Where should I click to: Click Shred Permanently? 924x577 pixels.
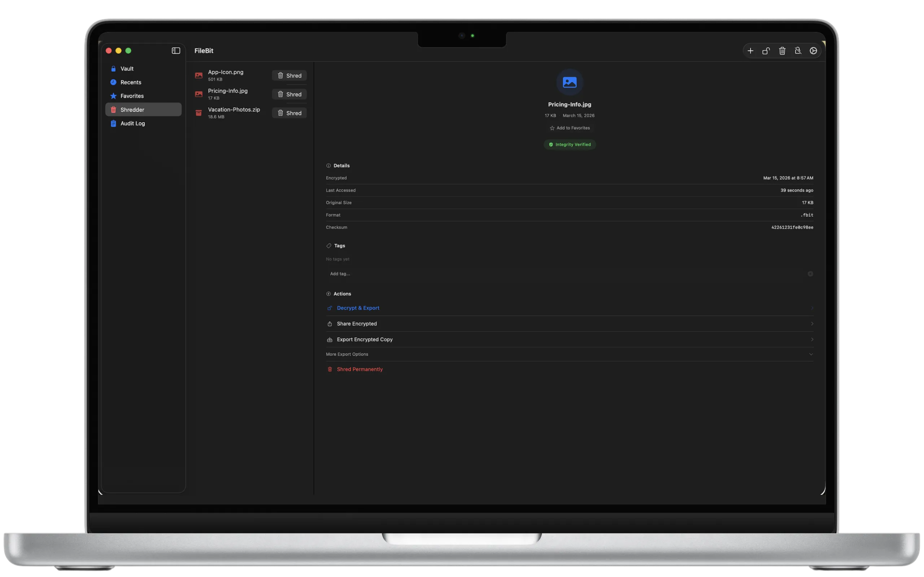(x=359, y=369)
